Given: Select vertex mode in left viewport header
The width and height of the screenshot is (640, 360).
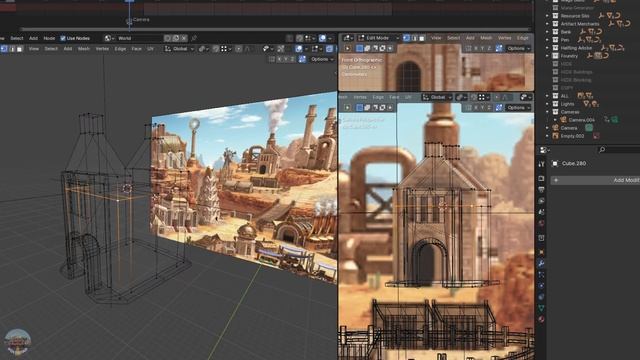Looking at the screenshot, I should point(4,49).
